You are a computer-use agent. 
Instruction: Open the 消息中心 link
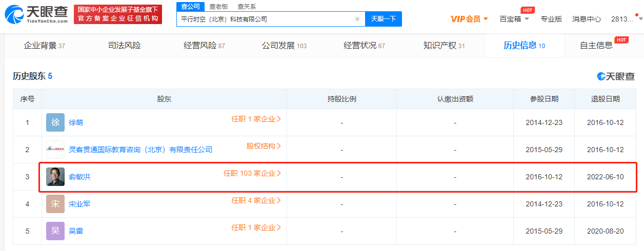click(x=587, y=19)
